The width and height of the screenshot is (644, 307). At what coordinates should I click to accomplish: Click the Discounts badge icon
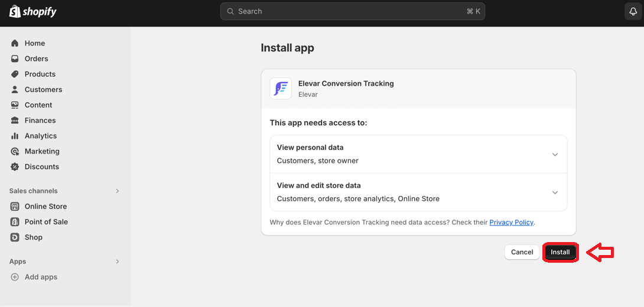[x=15, y=166]
